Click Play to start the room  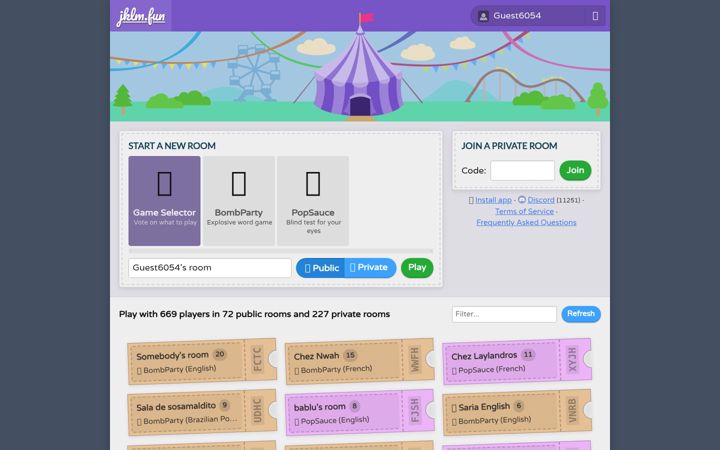point(417,268)
